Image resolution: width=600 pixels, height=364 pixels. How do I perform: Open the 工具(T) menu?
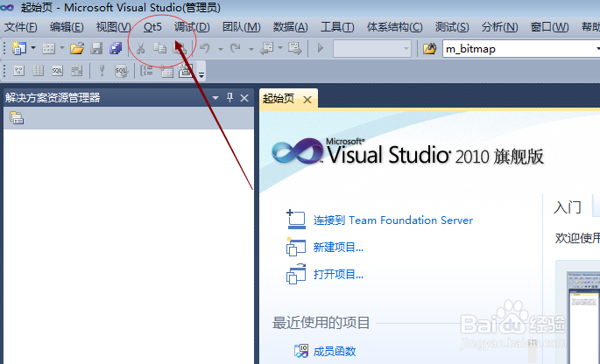click(337, 27)
